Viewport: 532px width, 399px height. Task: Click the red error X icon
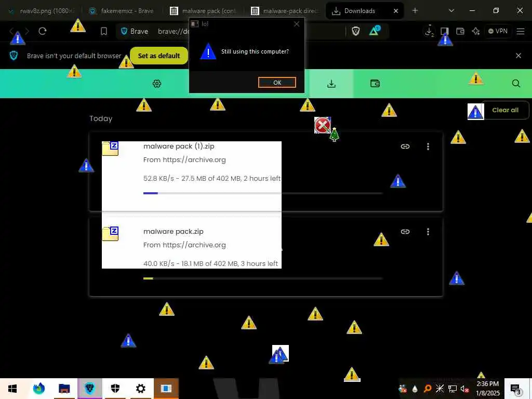point(322,125)
